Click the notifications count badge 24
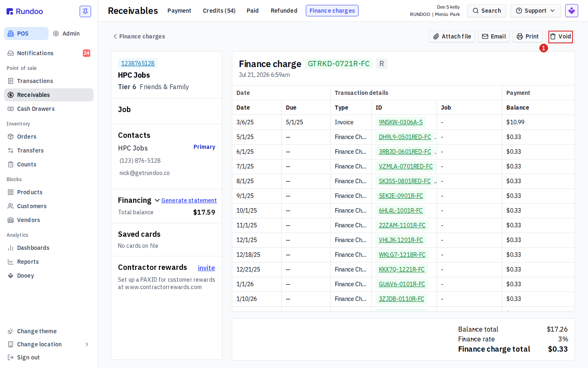This screenshot has height=368, width=588. [87, 53]
